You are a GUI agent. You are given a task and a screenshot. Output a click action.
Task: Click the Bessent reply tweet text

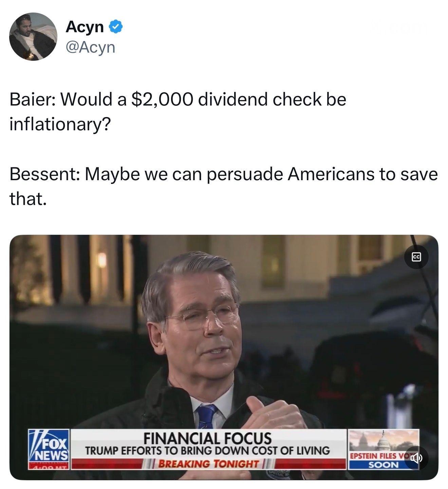click(224, 186)
